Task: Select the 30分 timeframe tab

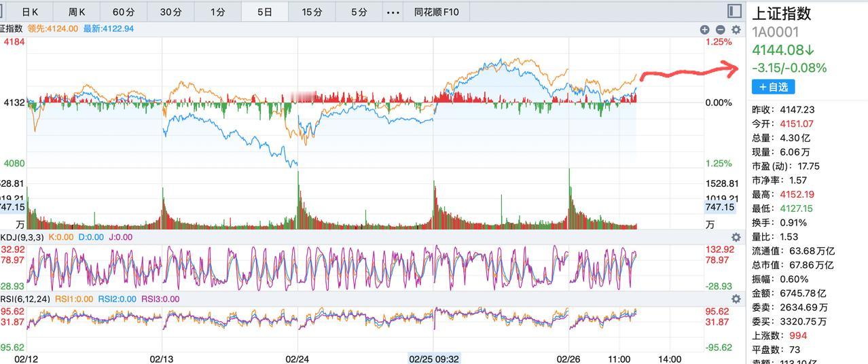Action: tap(171, 12)
